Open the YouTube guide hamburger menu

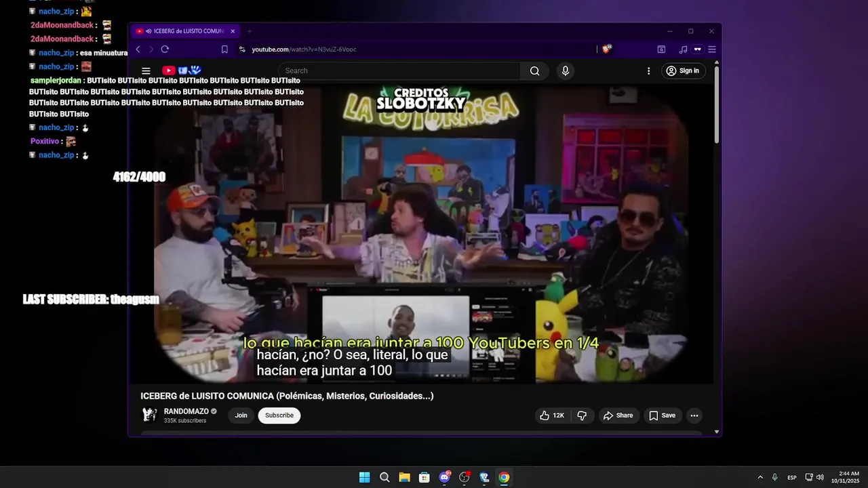146,70
